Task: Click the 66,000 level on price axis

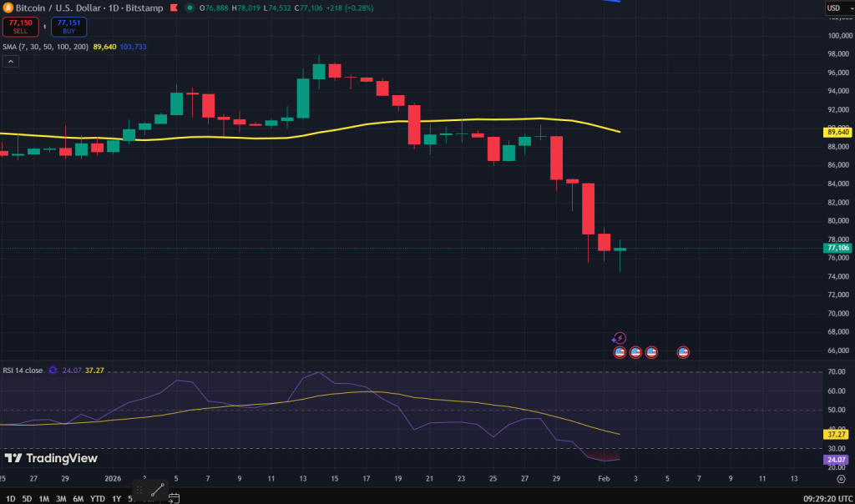Action: (x=838, y=350)
